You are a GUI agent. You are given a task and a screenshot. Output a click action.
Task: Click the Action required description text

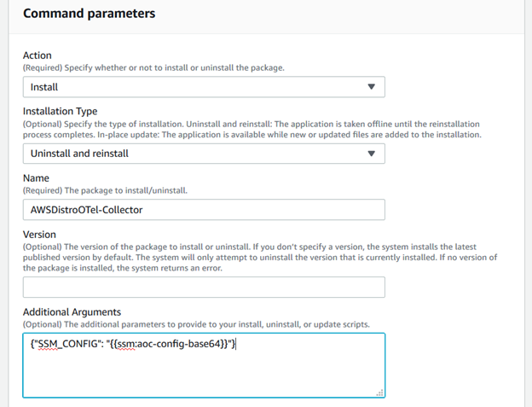(153, 67)
